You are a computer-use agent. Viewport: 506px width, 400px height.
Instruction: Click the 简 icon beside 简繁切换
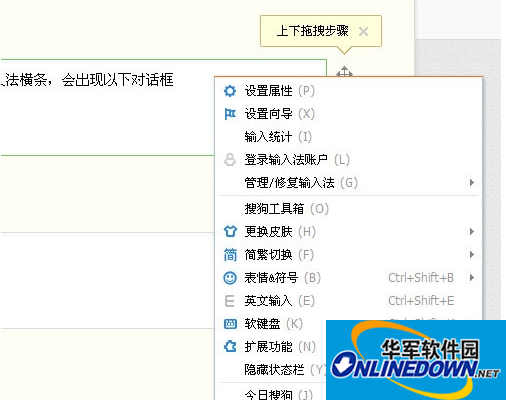pyautogui.click(x=230, y=255)
